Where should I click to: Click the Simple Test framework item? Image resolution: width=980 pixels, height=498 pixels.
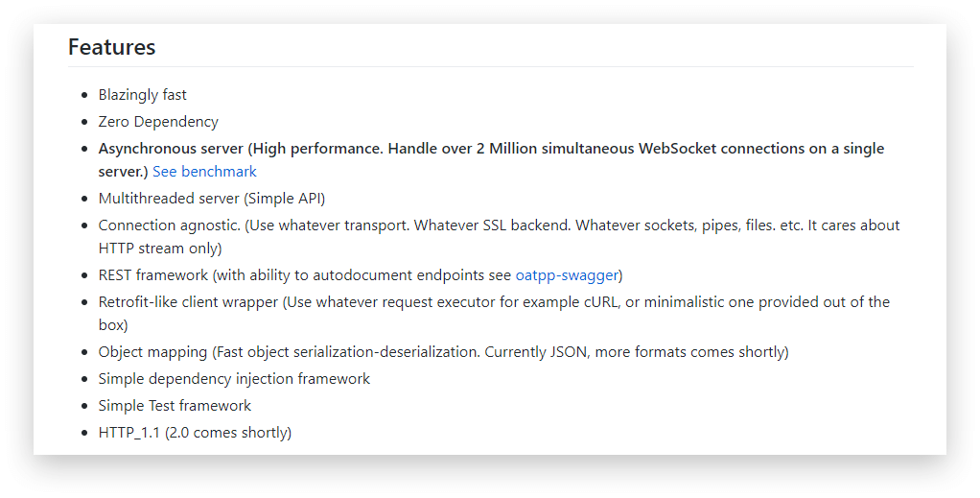[x=175, y=406]
